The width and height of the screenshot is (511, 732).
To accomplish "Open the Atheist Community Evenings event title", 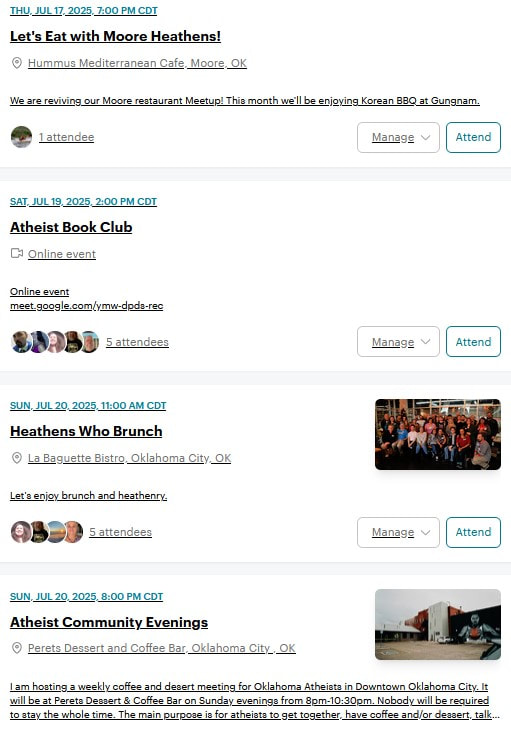I will coord(109,622).
